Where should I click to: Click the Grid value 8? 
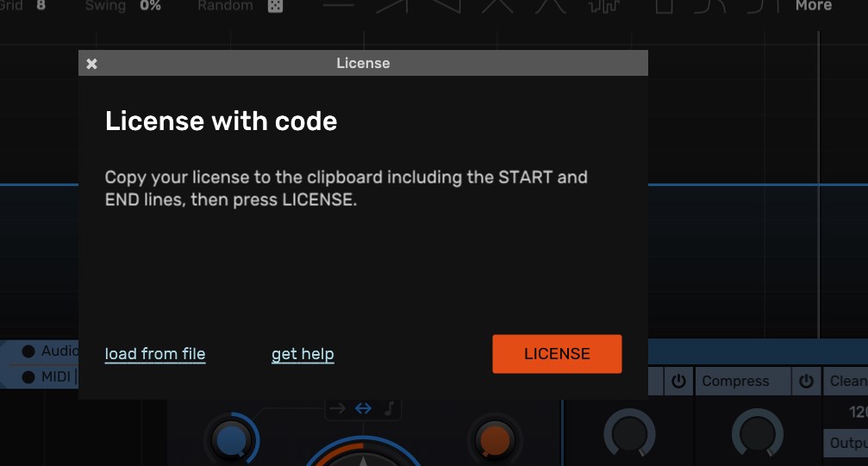(x=41, y=6)
